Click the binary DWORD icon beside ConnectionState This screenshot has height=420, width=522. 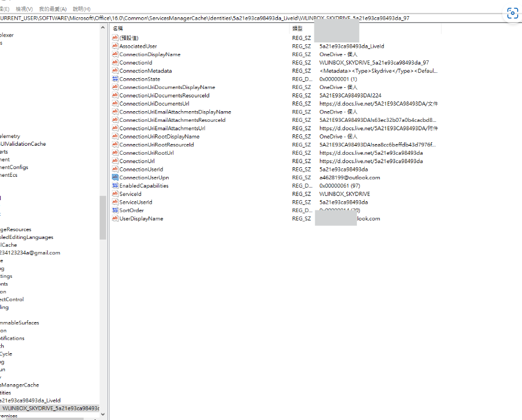coord(115,79)
